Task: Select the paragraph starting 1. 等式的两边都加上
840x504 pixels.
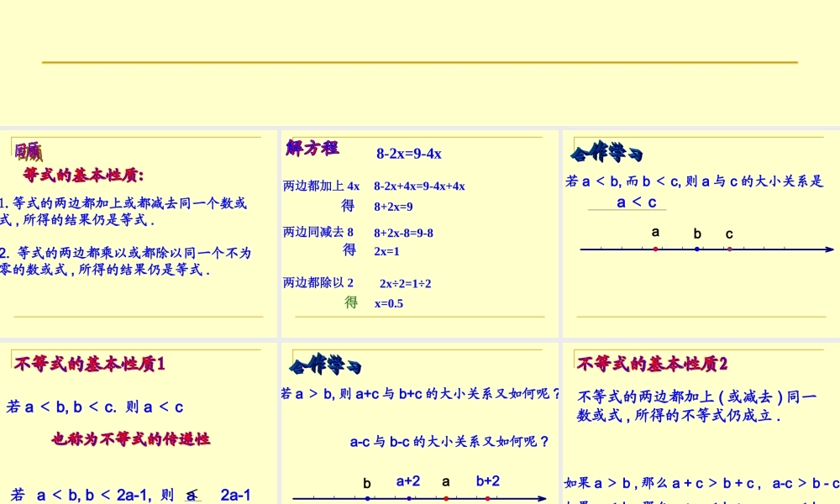Action: [x=123, y=211]
